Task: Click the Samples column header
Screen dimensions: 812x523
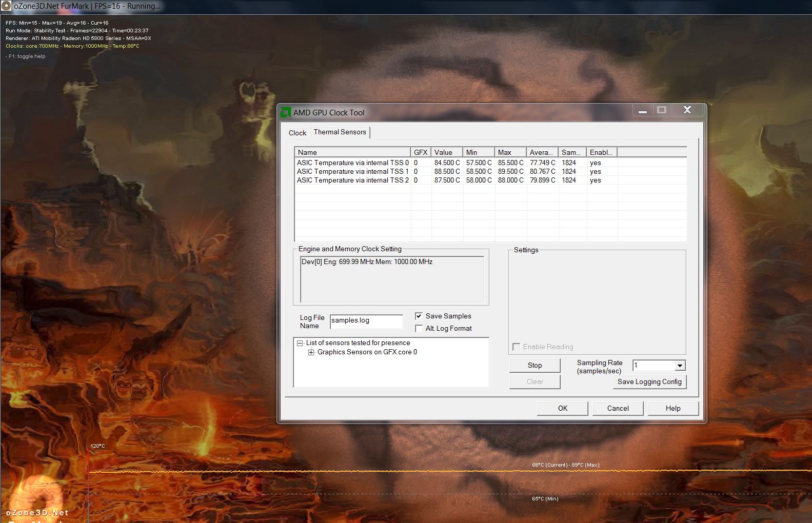Action: point(572,152)
